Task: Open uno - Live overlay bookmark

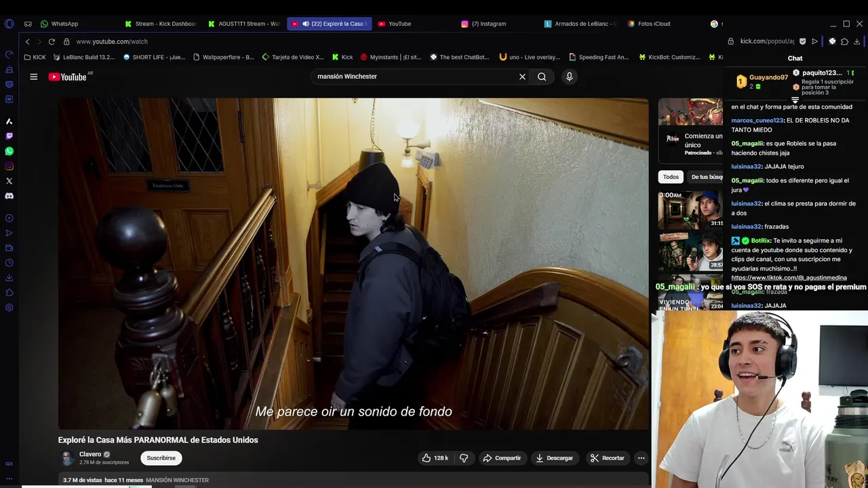Action: (530, 57)
